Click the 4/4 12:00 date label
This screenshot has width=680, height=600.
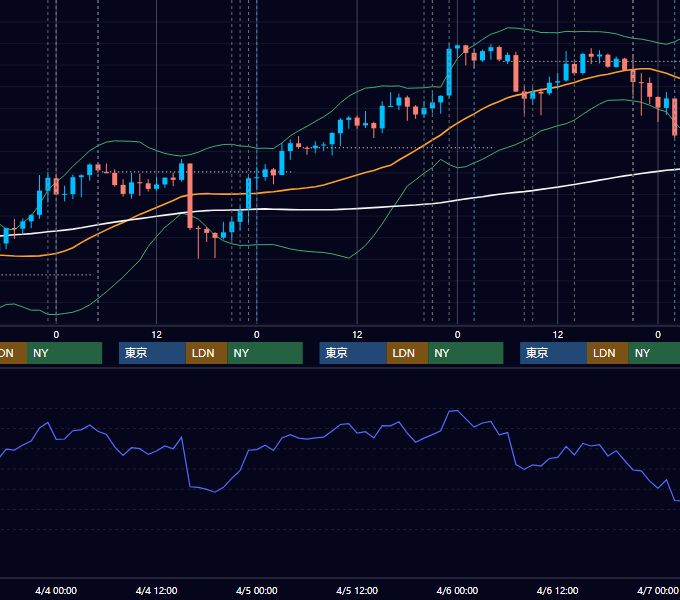(x=156, y=590)
